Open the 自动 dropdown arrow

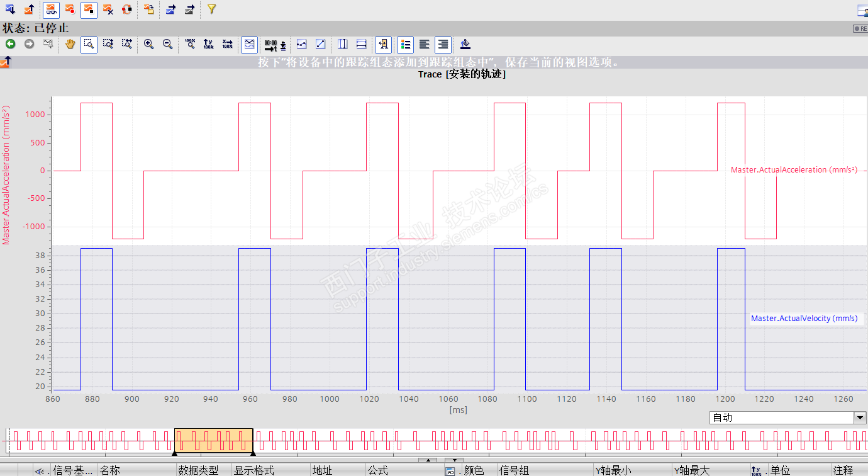860,418
